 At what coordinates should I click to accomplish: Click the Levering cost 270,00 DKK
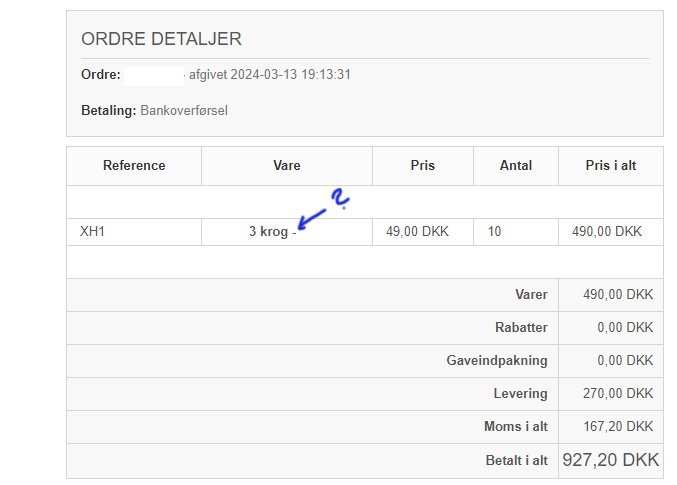[617, 394]
